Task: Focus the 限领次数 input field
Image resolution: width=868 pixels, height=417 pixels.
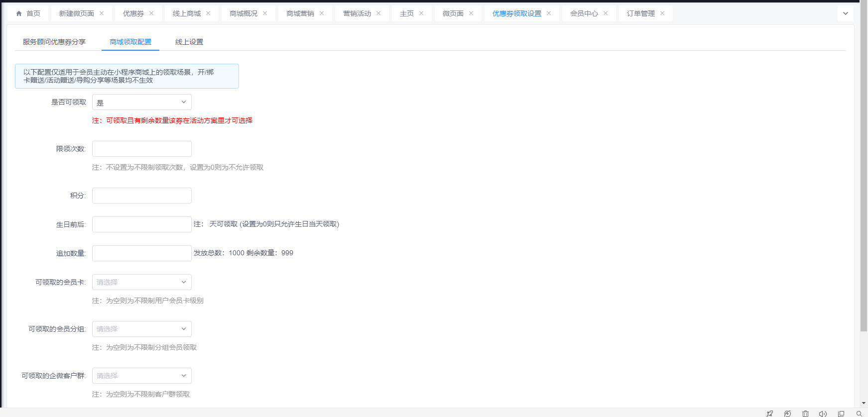Action: (x=142, y=149)
